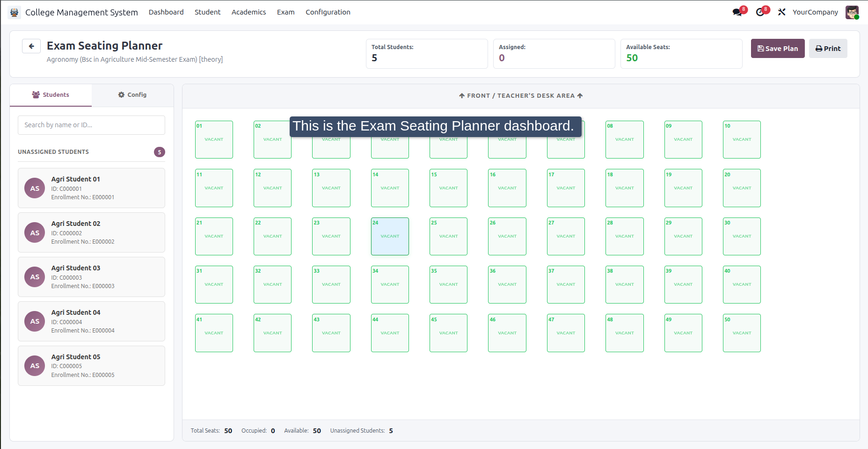Save the seating plan
The width and height of the screenshot is (868, 449).
tap(778, 49)
